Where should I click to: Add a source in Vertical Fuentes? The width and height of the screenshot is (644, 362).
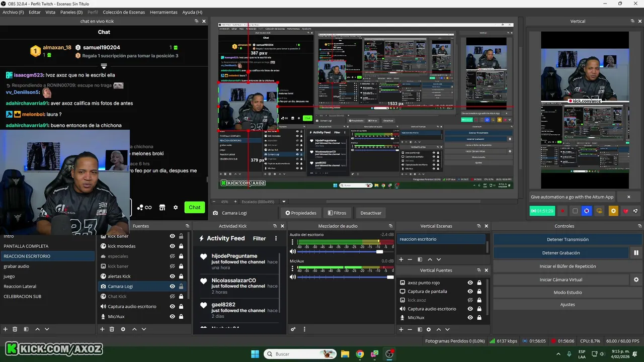[x=401, y=329]
